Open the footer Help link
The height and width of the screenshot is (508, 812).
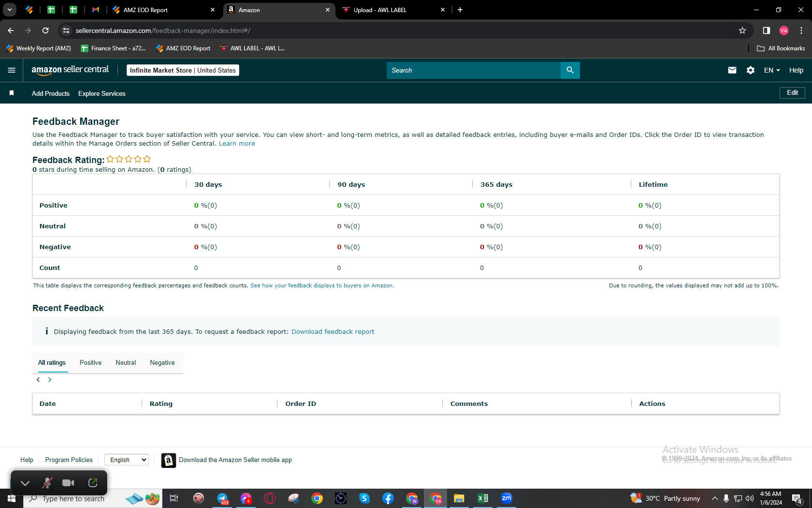click(x=27, y=460)
